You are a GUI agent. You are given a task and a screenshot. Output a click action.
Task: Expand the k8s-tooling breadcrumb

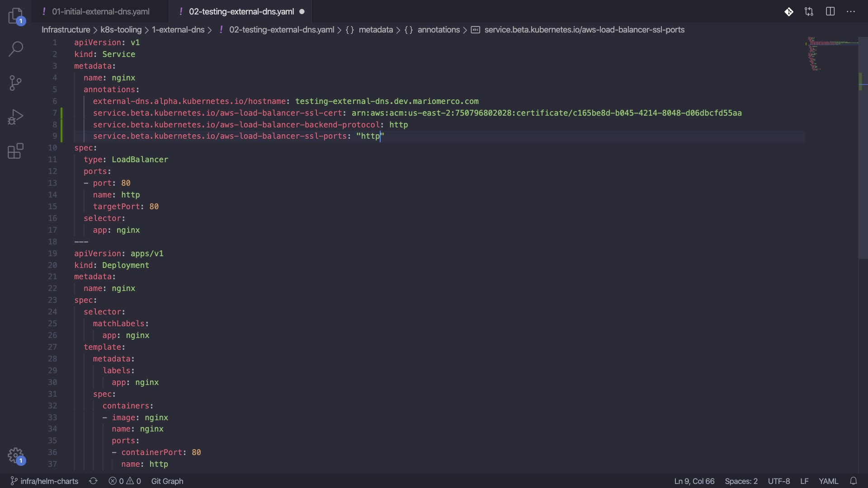point(121,30)
